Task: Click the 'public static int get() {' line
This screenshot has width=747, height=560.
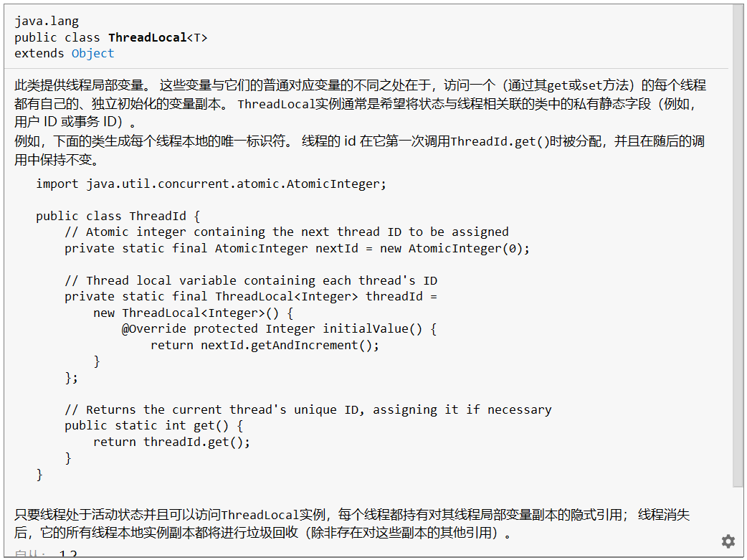Action: (153, 426)
